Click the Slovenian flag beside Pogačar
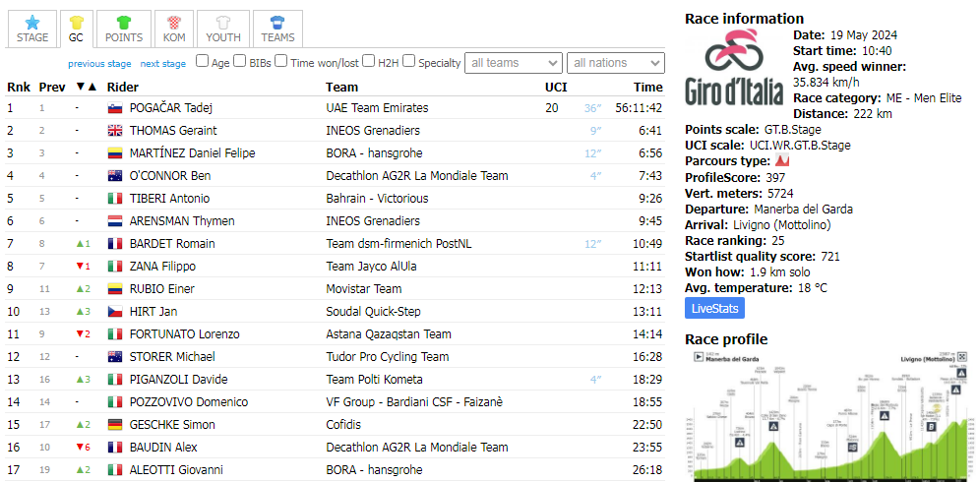The height and width of the screenshot is (482, 980). point(115,108)
